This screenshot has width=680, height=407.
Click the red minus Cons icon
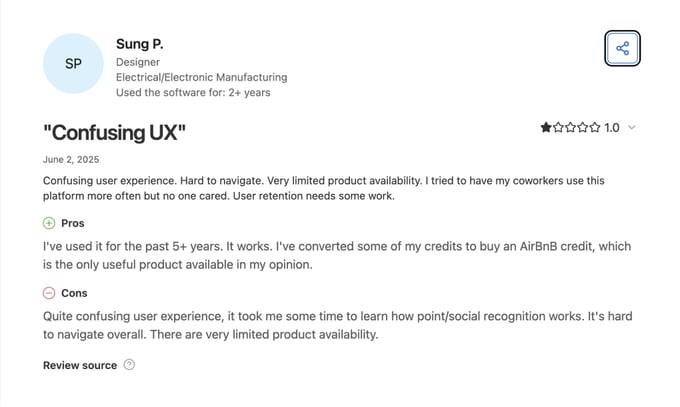49,293
